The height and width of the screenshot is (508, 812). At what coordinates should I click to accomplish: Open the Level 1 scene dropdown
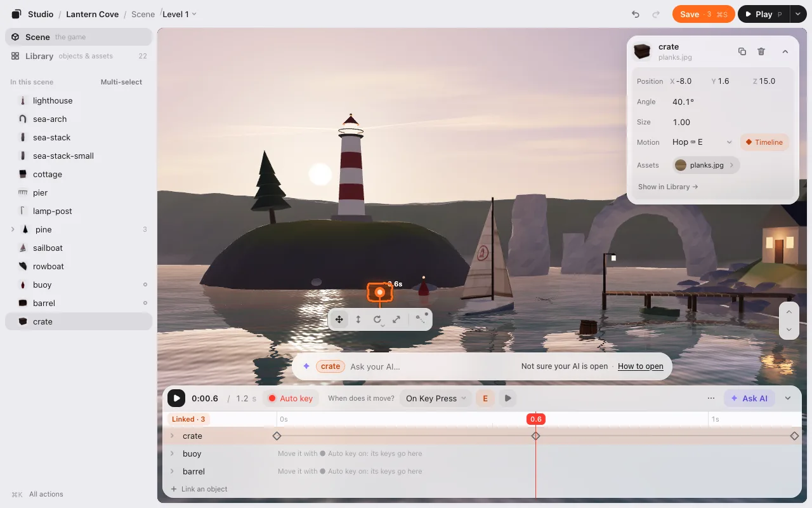coord(180,14)
